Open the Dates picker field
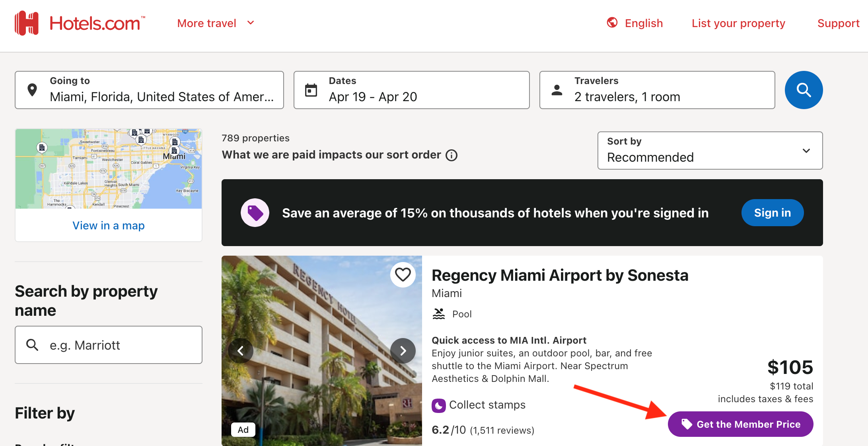Viewport: 868px width, 446px height. pos(411,90)
